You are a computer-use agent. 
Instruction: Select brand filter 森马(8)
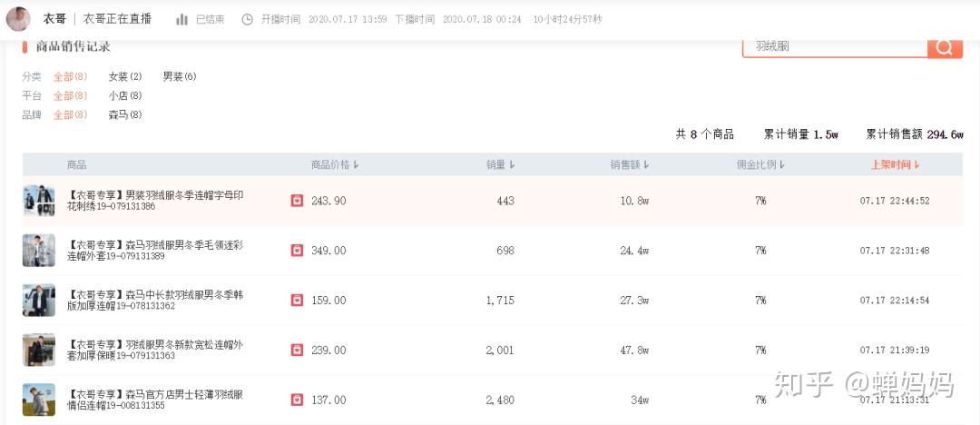pos(125,114)
